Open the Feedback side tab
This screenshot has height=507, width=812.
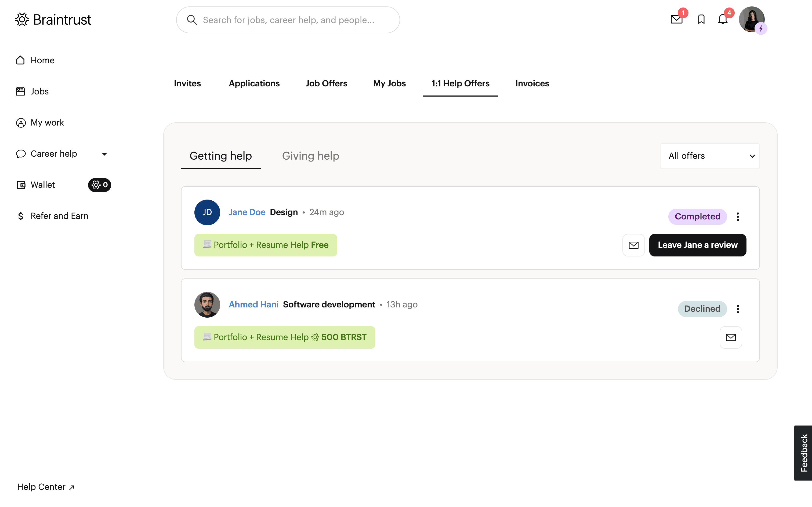click(x=803, y=453)
